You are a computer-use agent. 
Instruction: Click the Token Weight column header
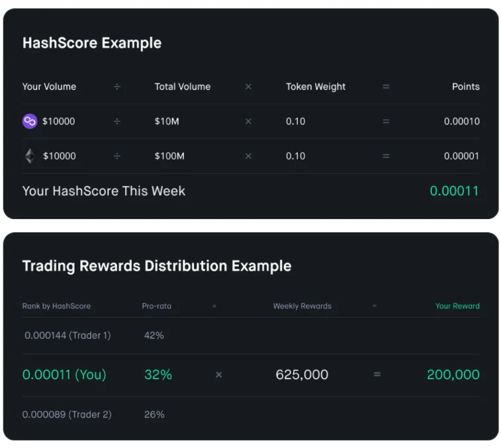tap(316, 87)
